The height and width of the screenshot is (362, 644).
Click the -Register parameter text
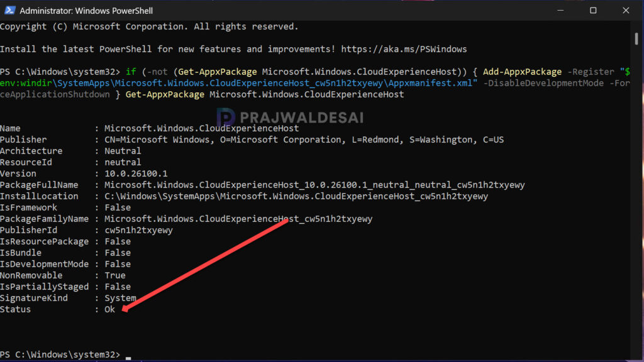pos(591,72)
